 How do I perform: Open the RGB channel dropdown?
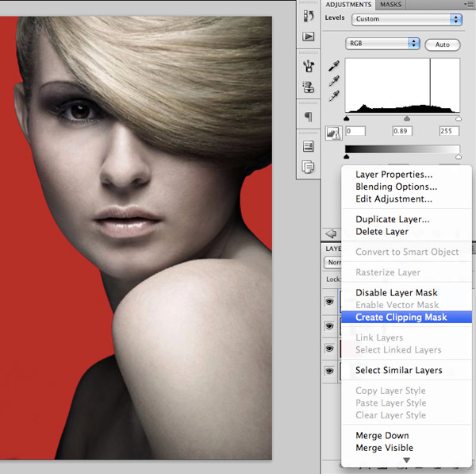click(x=383, y=43)
